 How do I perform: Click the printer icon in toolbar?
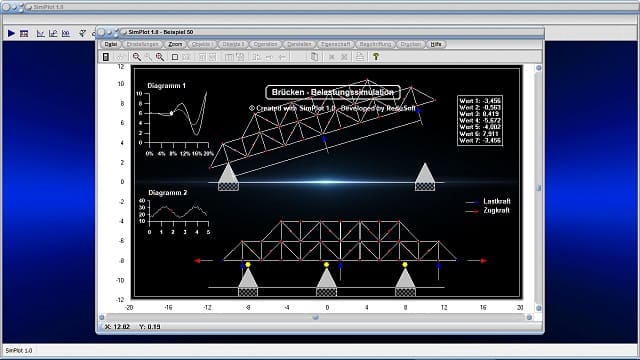(x=360, y=57)
